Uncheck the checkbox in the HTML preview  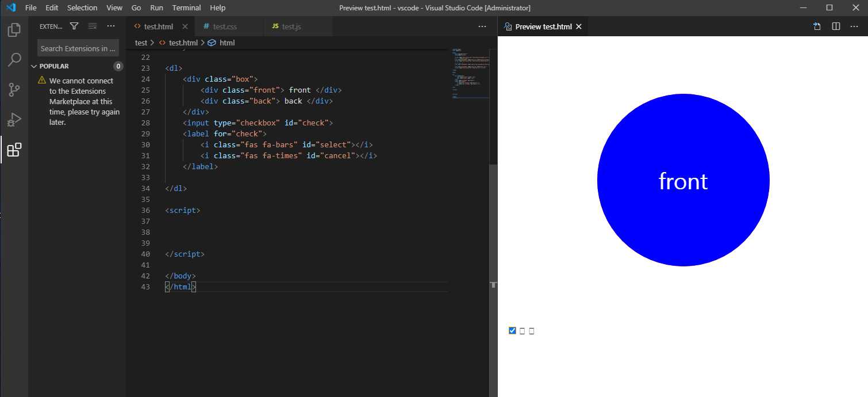click(x=513, y=330)
